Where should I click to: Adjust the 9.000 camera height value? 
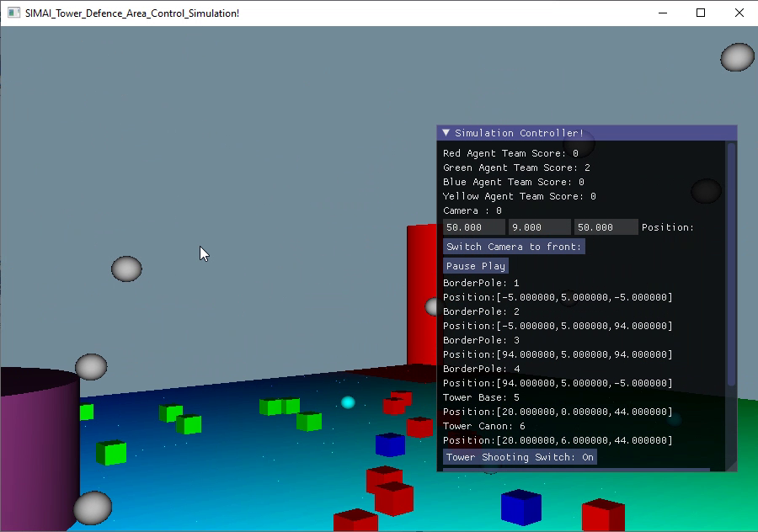coord(539,226)
